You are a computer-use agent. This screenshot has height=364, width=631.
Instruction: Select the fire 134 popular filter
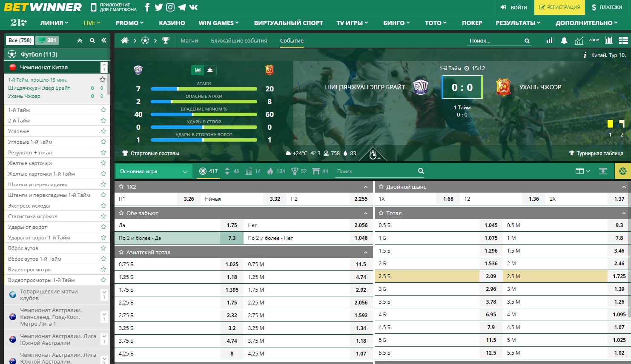click(276, 171)
